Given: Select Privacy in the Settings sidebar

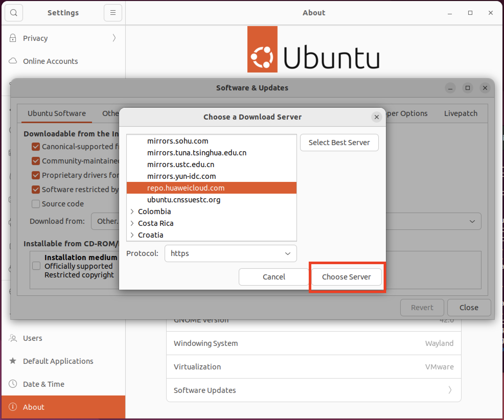Looking at the screenshot, I should pyautogui.click(x=35, y=38).
